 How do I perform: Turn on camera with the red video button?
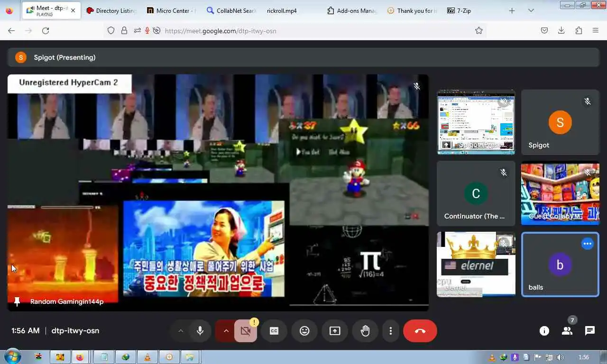pos(245,331)
